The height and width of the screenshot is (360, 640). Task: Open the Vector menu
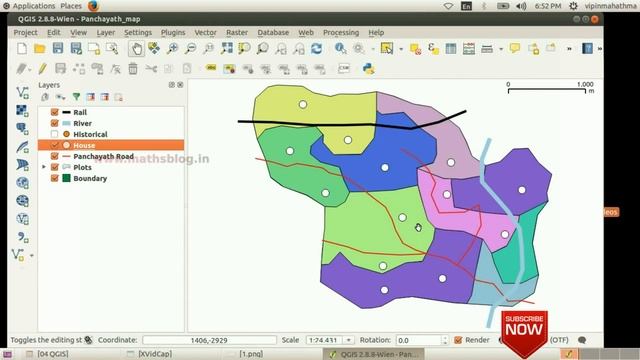[x=205, y=33]
